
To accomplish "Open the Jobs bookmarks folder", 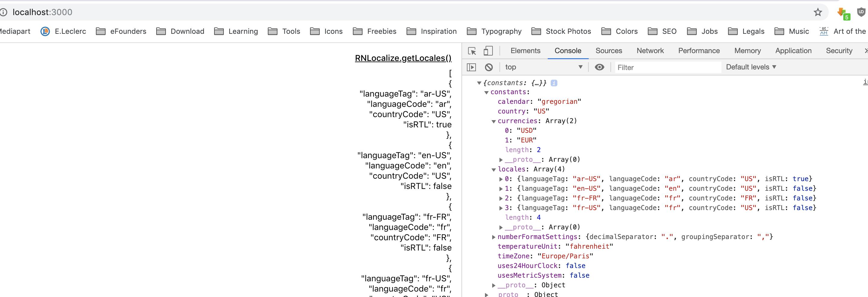I will 702,31.
